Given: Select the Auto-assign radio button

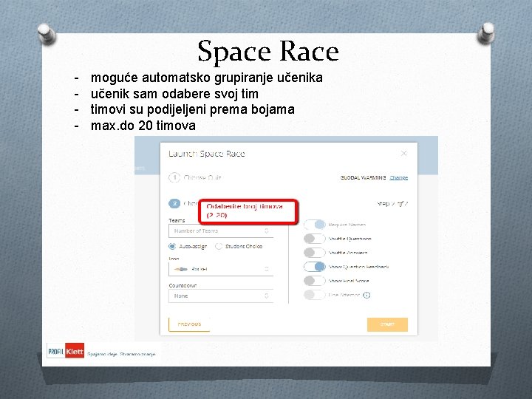Looking at the screenshot, I should click(172, 246).
